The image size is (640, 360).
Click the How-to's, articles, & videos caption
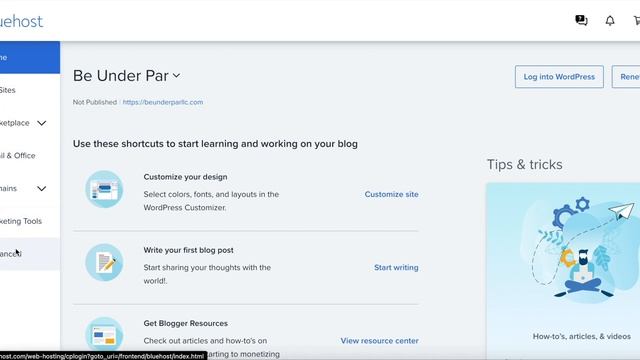point(582,336)
